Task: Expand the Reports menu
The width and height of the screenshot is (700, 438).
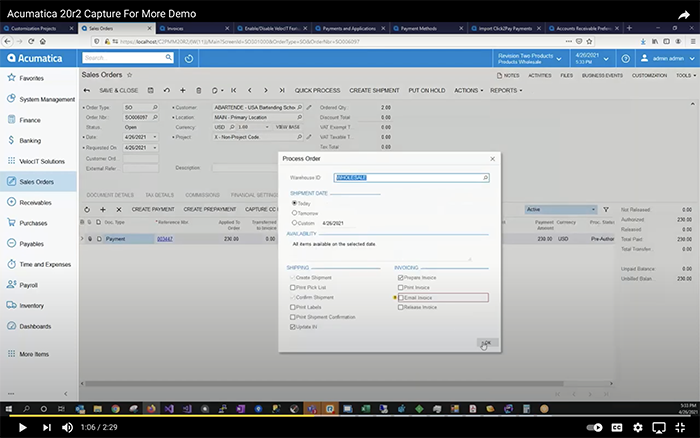Action: click(506, 90)
